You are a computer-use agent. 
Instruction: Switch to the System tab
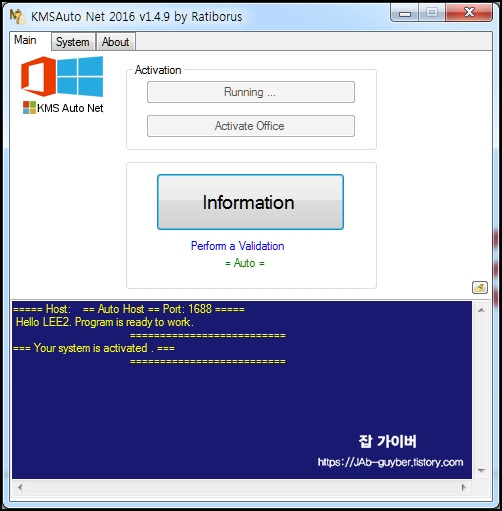pos(73,42)
